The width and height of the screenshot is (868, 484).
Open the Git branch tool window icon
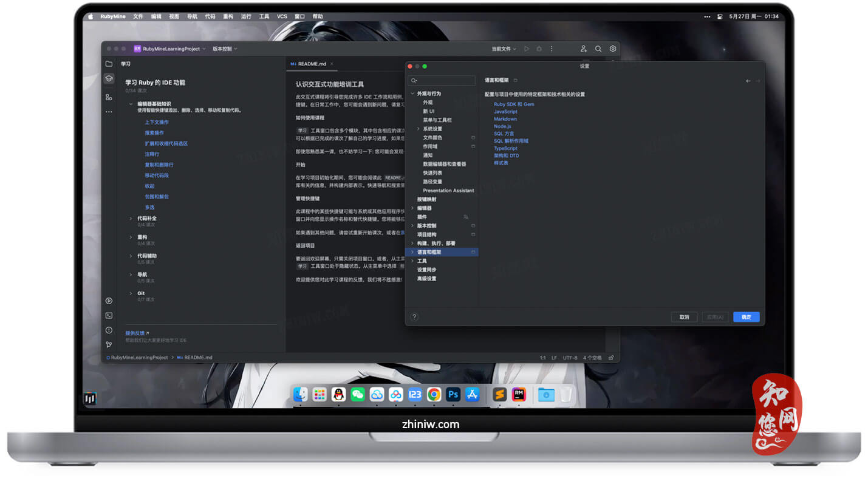coord(109,345)
